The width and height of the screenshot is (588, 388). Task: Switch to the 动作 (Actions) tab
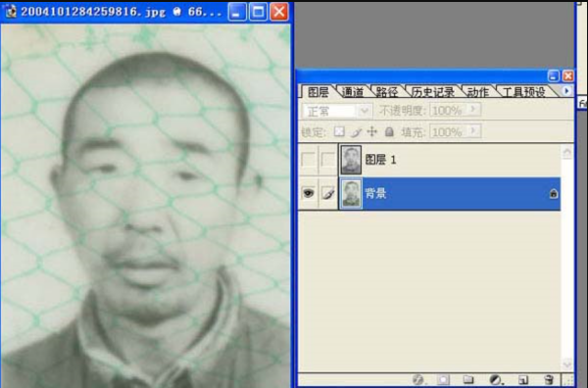click(478, 92)
